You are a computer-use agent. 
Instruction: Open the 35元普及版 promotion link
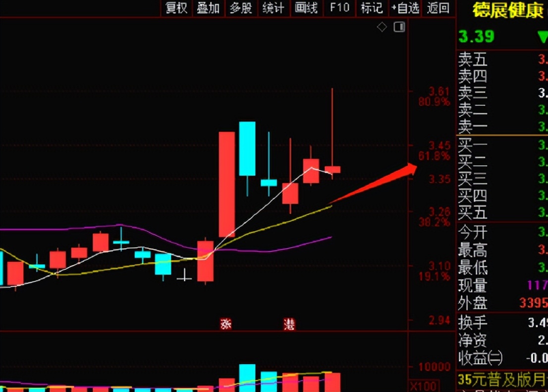(x=502, y=379)
